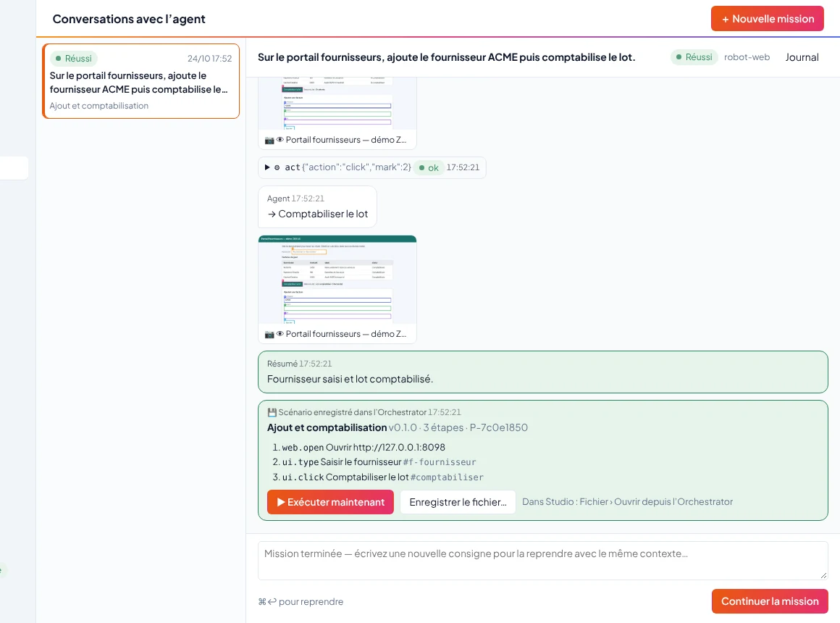Click the Réussi status badge in header
Viewport: 840px width, 623px height.
(x=694, y=57)
